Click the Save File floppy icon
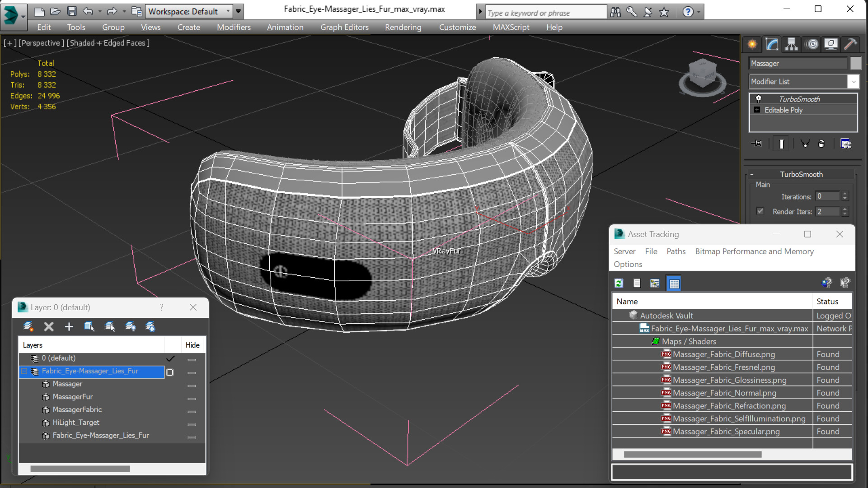 [71, 11]
